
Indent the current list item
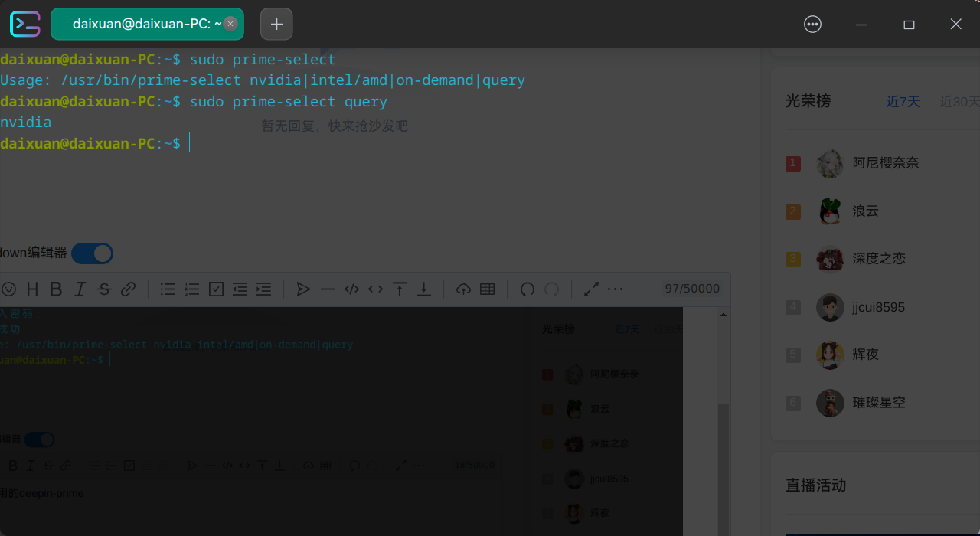click(264, 289)
